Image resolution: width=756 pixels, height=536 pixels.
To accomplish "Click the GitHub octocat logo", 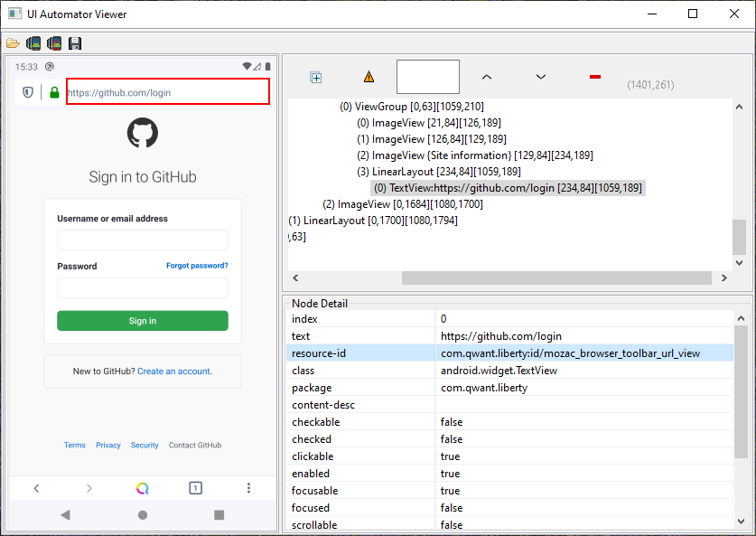I will pyautogui.click(x=142, y=133).
